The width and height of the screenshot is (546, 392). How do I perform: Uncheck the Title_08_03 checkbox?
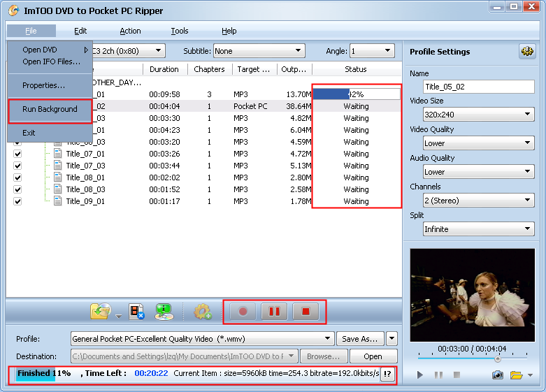(x=17, y=189)
